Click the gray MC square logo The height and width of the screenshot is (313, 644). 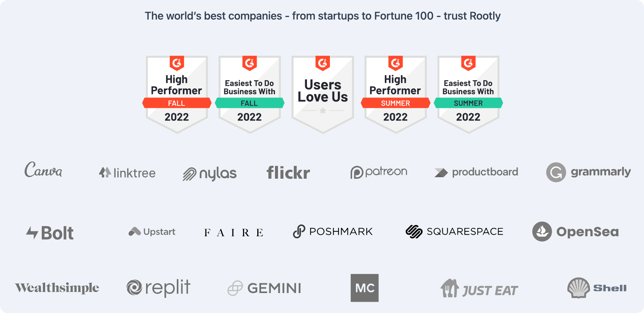365,288
